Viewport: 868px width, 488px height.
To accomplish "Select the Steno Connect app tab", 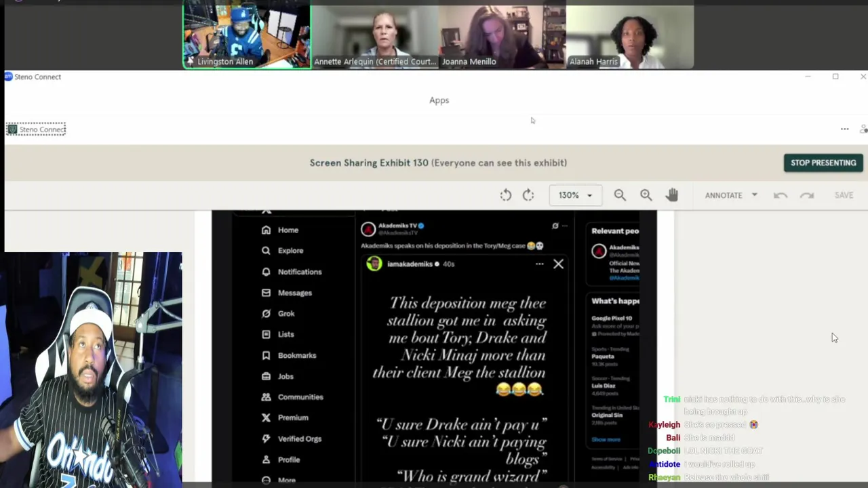I will (36, 129).
